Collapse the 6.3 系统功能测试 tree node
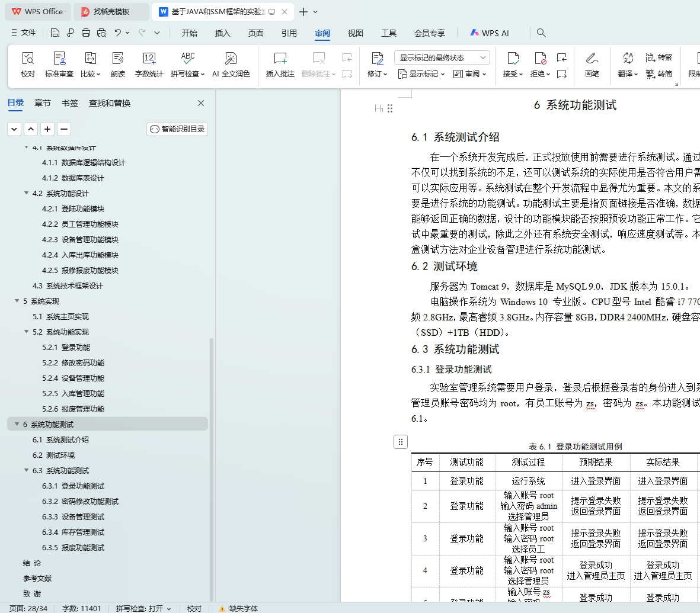700x613 pixels. 26,471
